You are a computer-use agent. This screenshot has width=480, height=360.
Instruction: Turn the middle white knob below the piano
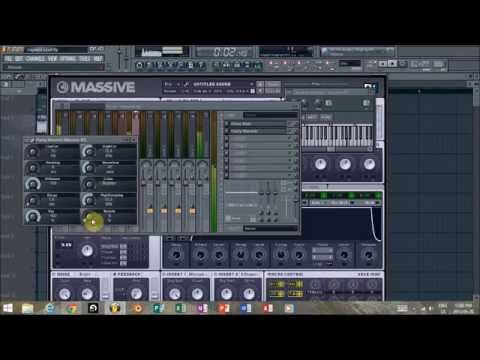(x=345, y=164)
